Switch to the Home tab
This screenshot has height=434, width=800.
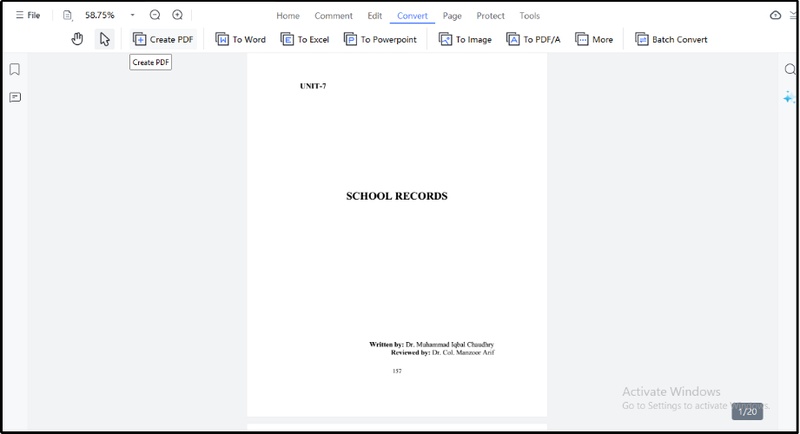pos(288,16)
